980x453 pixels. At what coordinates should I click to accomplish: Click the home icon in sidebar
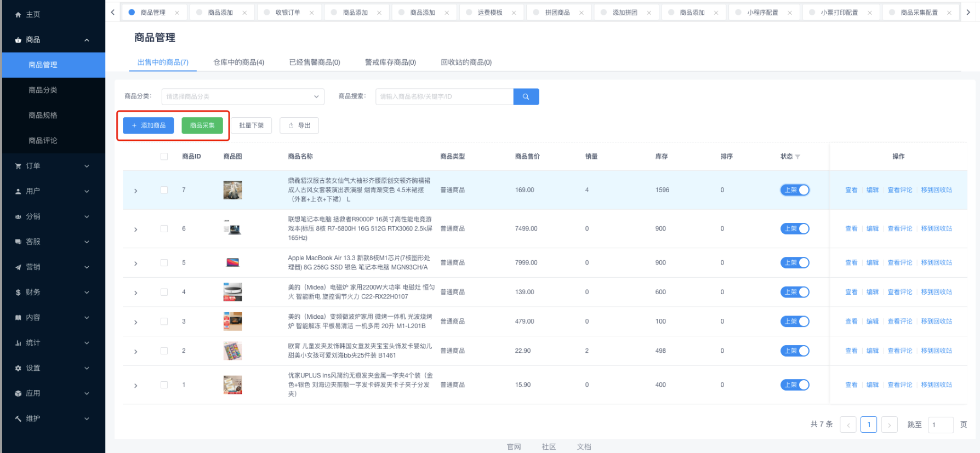click(18, 15)
